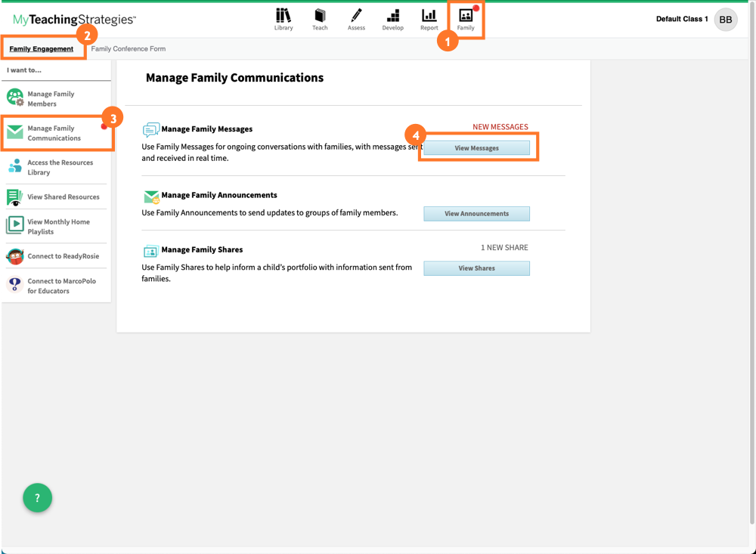Open the Report section
This screenshot has height=554, width=756.
pyautogui.click(x=429, y=19)
